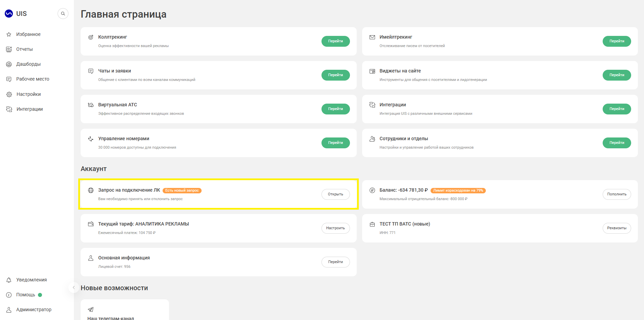Click the UIS logo icon
This screenshot has height=320, width=644.
[x=9, y=14]
